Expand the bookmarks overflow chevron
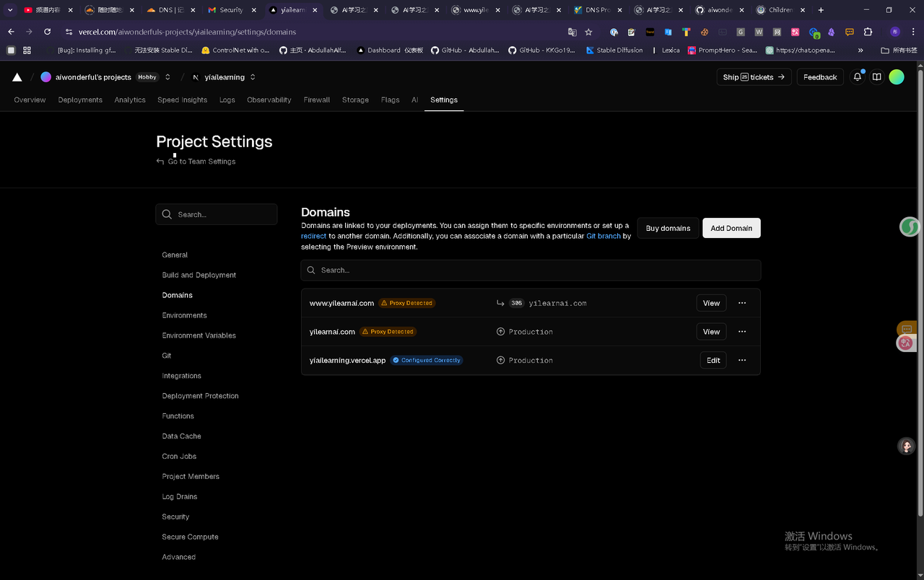The image size is (924, 580). click(x=860, y=50)
